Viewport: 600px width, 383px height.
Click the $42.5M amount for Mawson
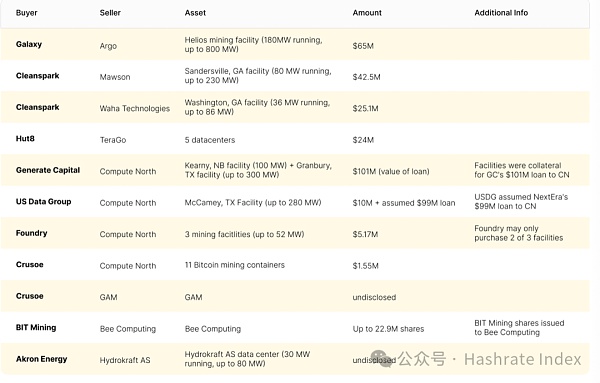tap(366, 77)
